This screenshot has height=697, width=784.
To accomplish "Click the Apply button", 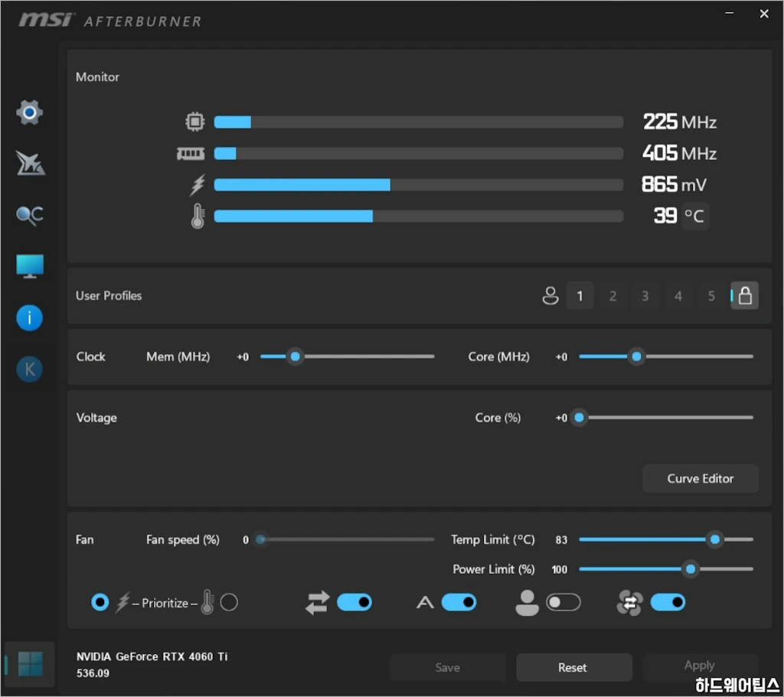I will coord(700,666).
